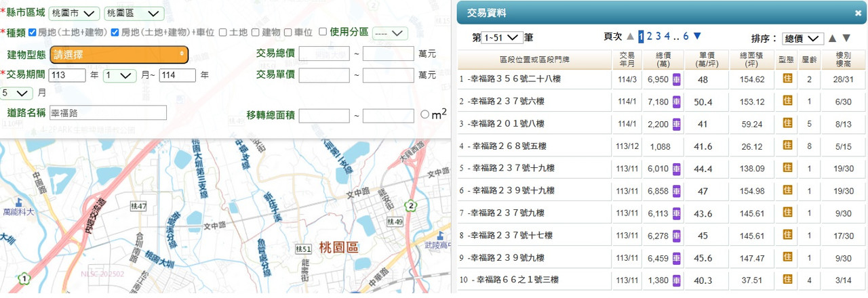This screenshot has height=298, width=868.
Task: Click the parking badge beside 6,459
Action: tap(677, 258)
